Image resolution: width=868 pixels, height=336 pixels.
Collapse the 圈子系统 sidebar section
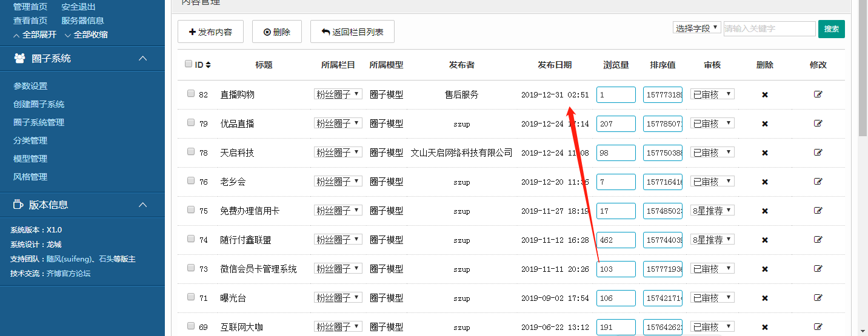[x=143, y=58]
